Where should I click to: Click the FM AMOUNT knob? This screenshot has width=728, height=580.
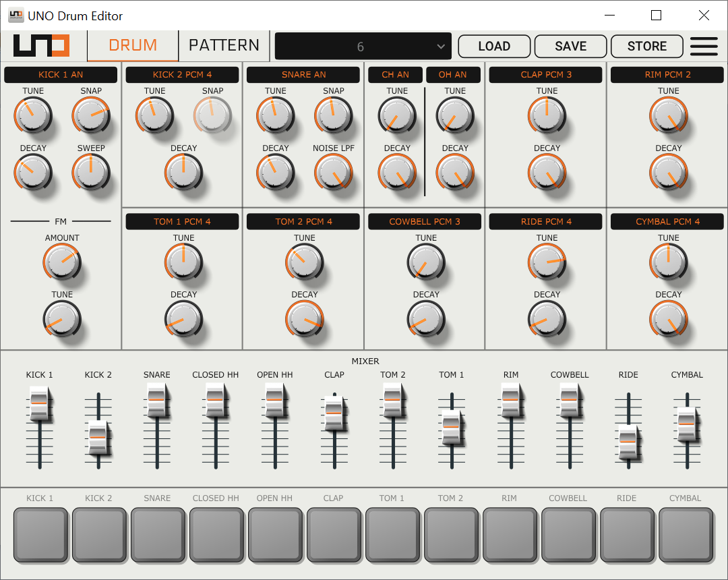tap(62, 262)
